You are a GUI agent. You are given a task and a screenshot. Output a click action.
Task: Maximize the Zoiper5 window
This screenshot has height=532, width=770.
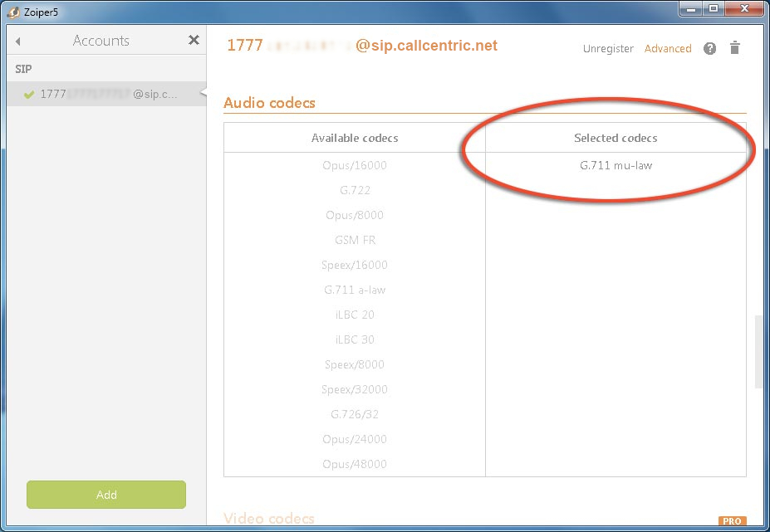[714, 9]
